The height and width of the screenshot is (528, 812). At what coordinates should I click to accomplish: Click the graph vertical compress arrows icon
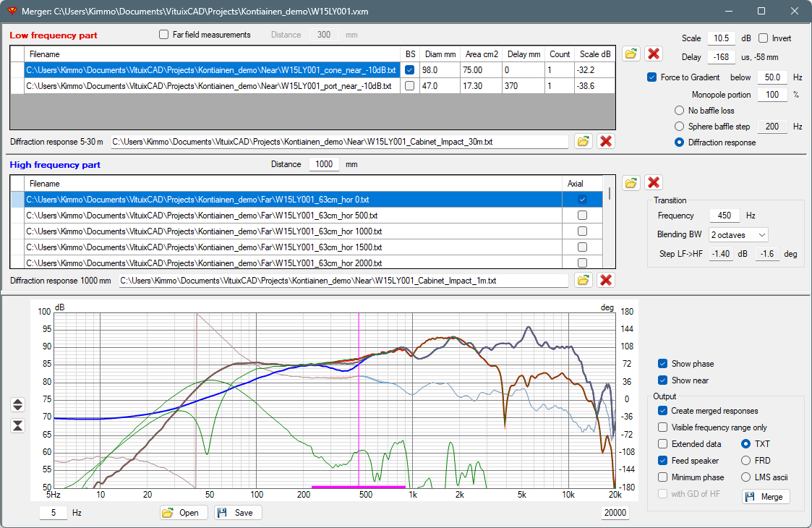tap(17, 426)
